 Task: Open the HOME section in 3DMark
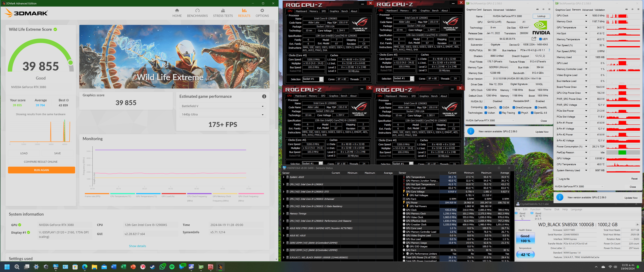pyautogui.click(x=177, y=13)
